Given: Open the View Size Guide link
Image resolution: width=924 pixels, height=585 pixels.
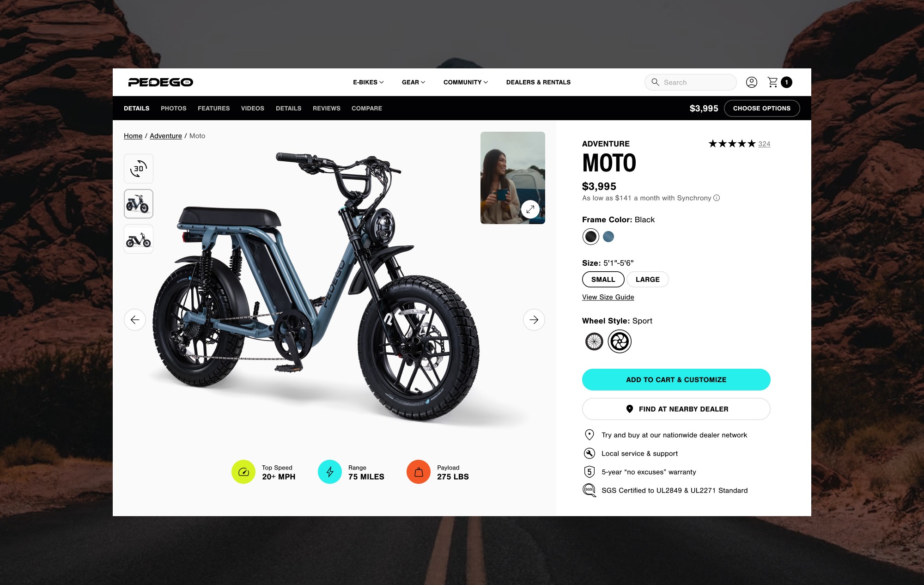Looking at the screenshot, I should tap(608, 297).
